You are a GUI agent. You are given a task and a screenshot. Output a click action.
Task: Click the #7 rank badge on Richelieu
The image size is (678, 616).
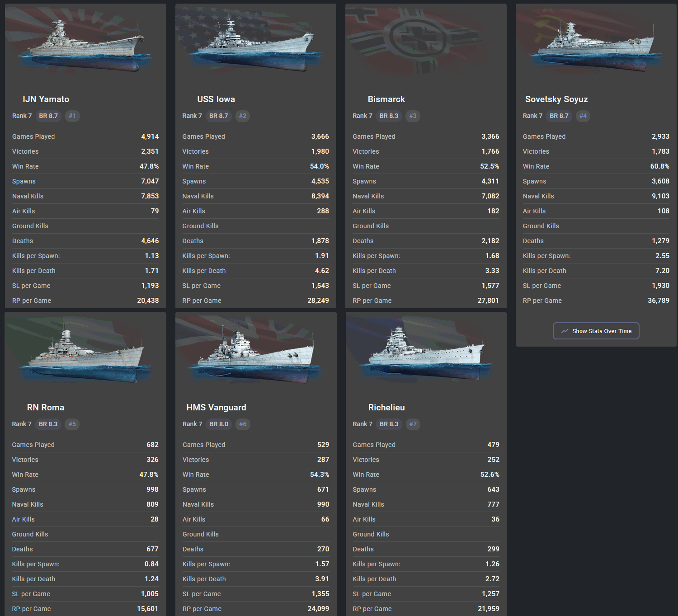coord(413,424)
